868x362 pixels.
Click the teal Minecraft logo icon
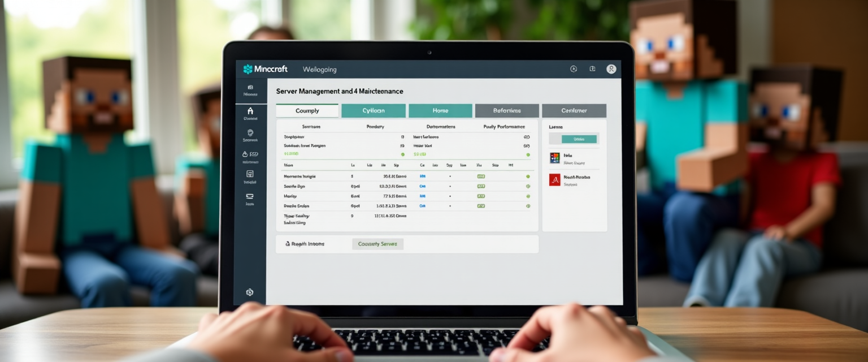pos(248,69)
